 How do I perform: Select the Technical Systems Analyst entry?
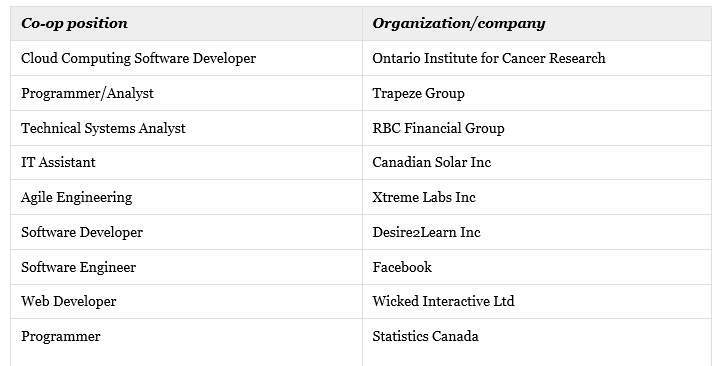103,128
